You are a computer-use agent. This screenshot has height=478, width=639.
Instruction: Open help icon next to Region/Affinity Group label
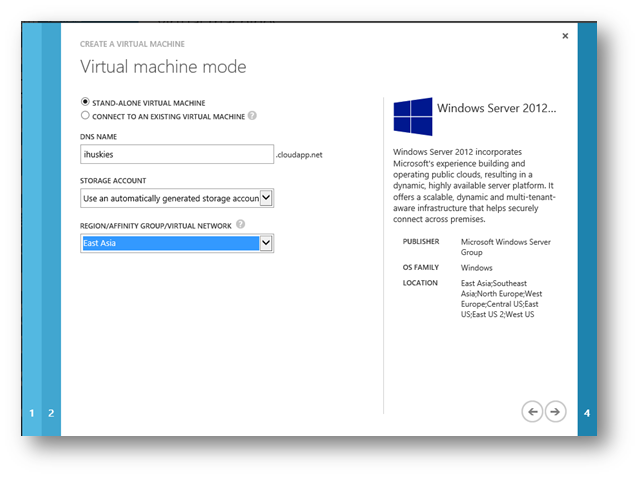241,224
